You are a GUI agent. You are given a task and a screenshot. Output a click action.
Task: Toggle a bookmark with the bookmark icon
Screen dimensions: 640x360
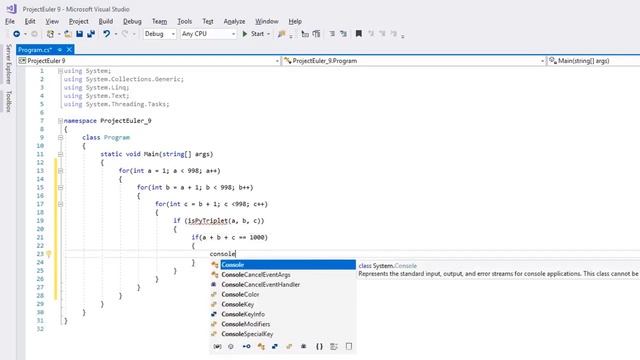(359, 34)
